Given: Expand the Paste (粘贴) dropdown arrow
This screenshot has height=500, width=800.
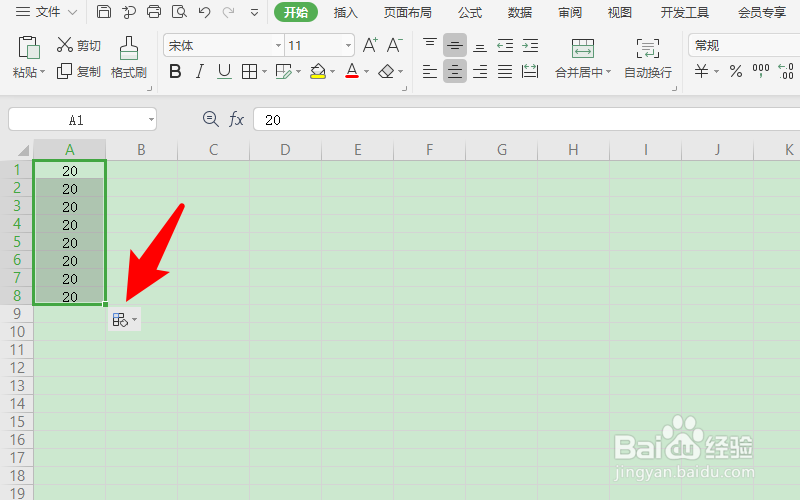Looking at the screenshot, I should tap(42, 72).
